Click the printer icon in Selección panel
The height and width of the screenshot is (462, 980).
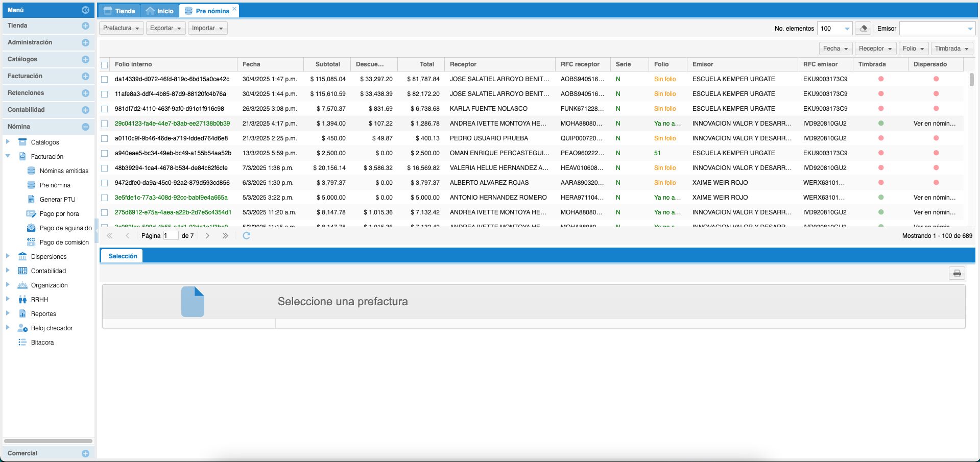click(x=957, y=274)
